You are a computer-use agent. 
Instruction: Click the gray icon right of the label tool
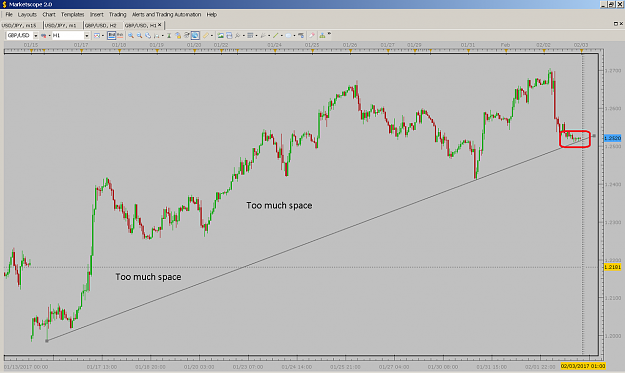point(301,35)
